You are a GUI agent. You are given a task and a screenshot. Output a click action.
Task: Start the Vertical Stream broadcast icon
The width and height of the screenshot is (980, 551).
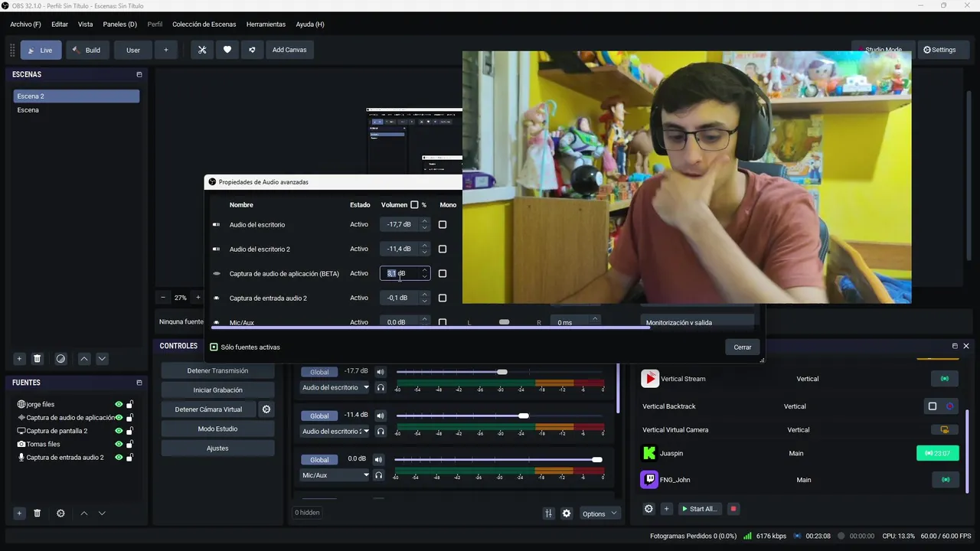tap(945, 379)
